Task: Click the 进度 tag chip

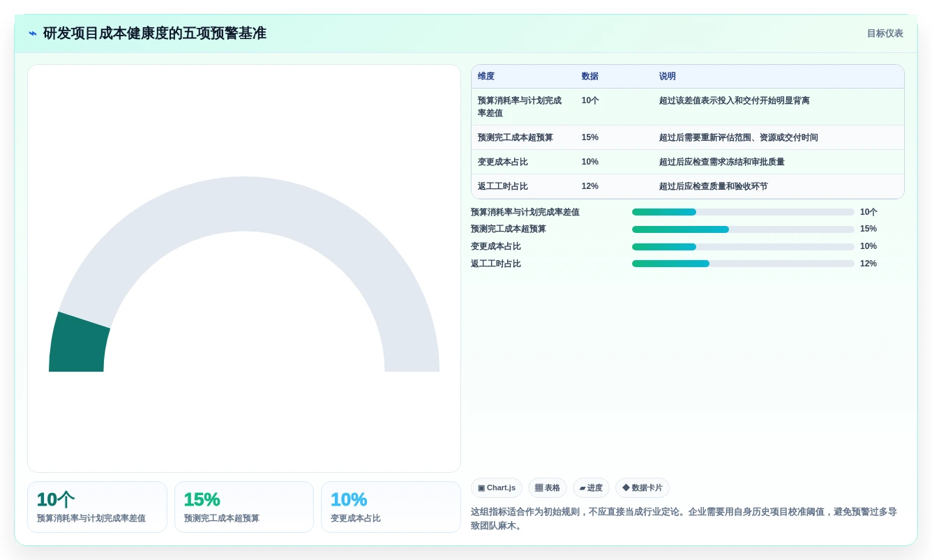Action: pyautogui.click(x=591, y=488)
